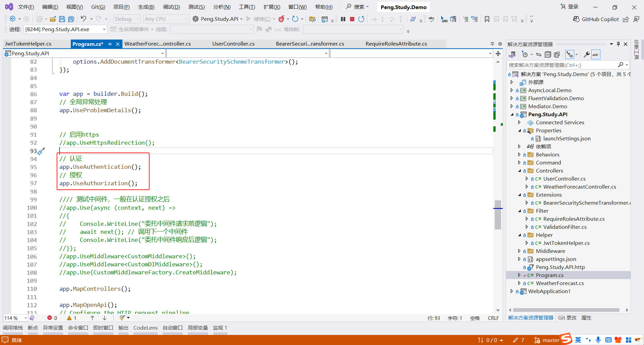This screenshot has width=644, height=345.
Task: Click the Solution Explorer Collapse All icon
Action: coord(548,54)
